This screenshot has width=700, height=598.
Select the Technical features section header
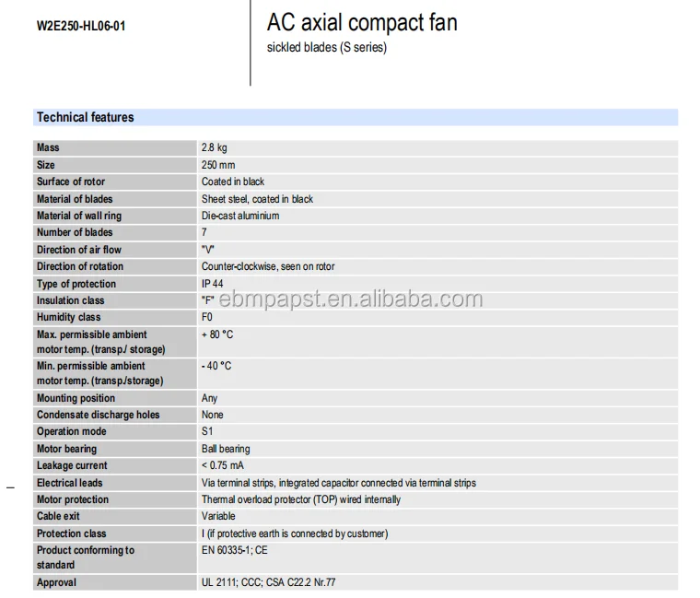pyautogui.click(x=85, y=117)
